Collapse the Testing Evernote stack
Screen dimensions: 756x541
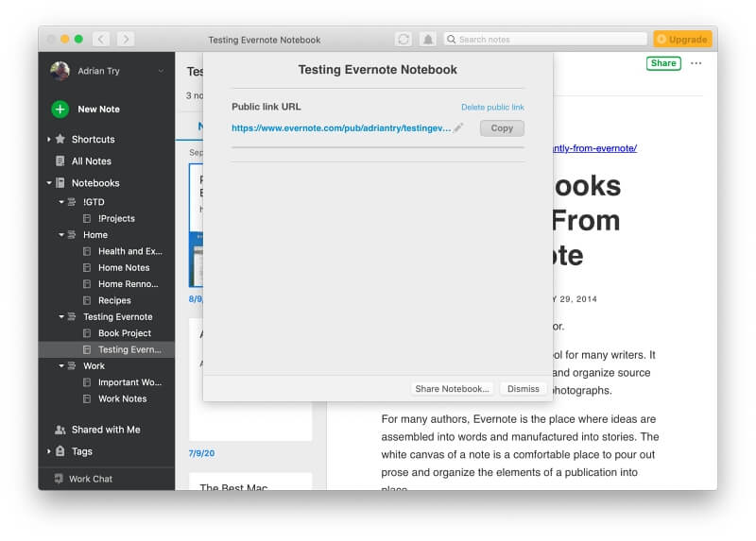click(x=61, y=316)
